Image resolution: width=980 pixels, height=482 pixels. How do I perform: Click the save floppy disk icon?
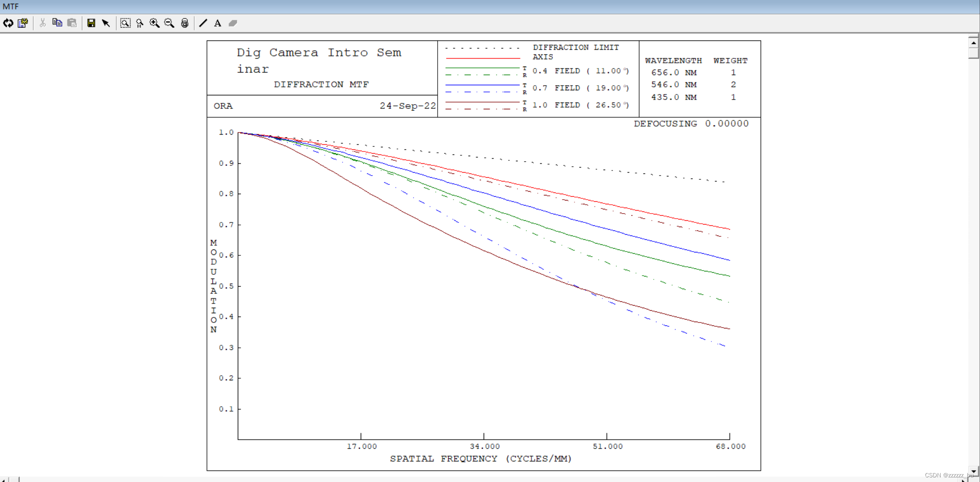coord(91,23)
